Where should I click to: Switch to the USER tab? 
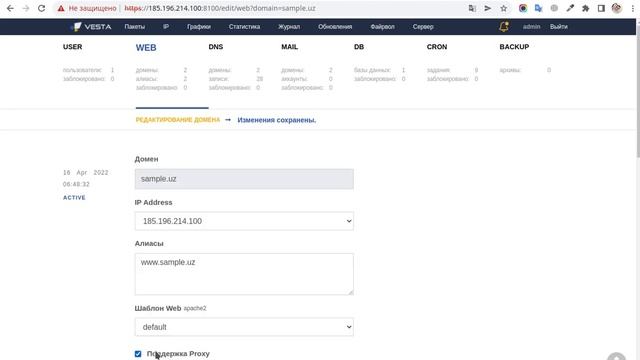[x=73, y=47]
